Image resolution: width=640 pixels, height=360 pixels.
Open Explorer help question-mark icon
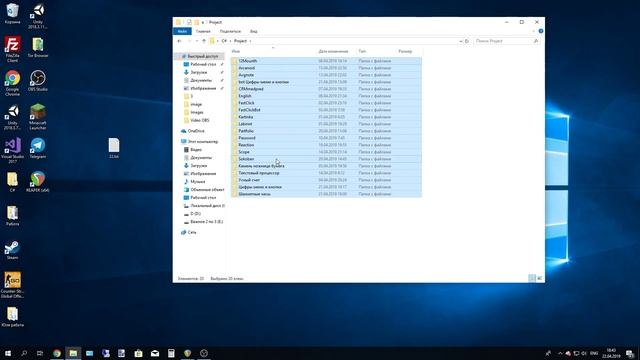pos(541,31)
